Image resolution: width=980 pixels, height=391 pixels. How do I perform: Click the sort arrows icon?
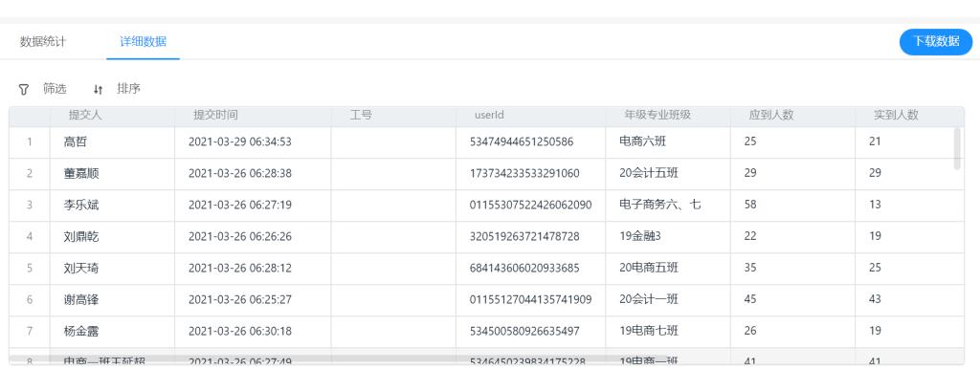click(98, 89)
